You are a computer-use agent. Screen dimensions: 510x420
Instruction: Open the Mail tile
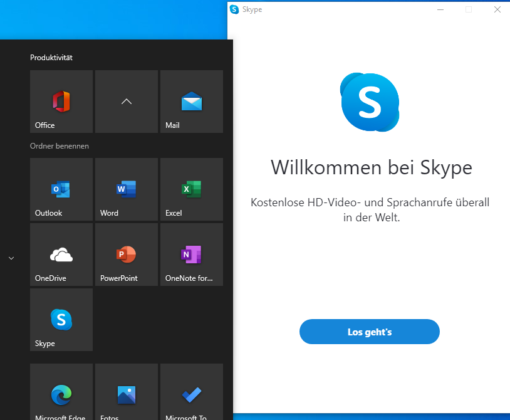(x=192, y=102)
